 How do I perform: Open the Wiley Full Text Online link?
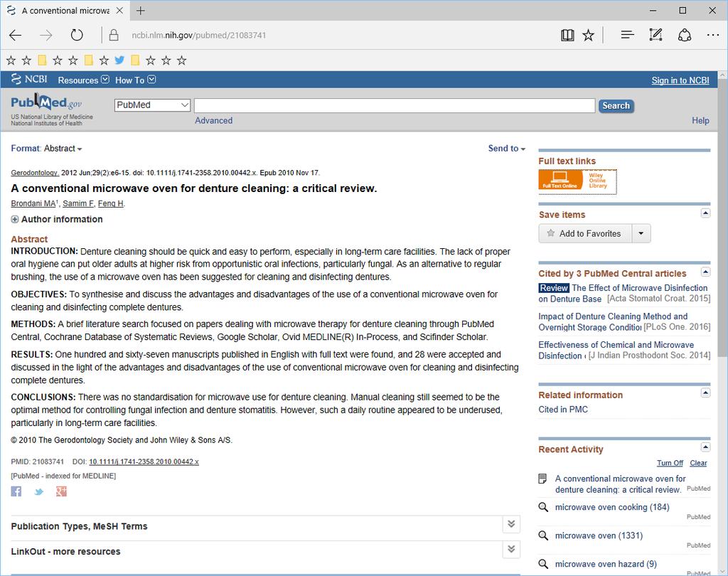coord(577,181)
